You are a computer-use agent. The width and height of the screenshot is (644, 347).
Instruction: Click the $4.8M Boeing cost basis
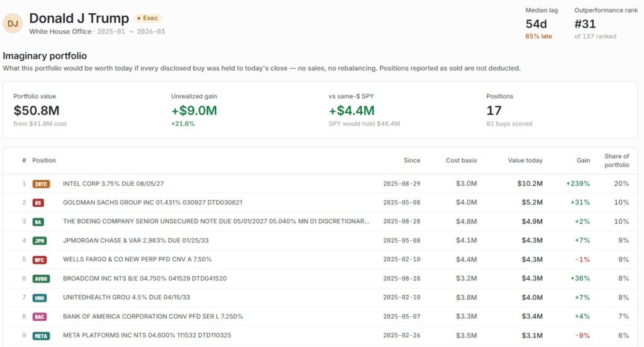tap(467, 221)
